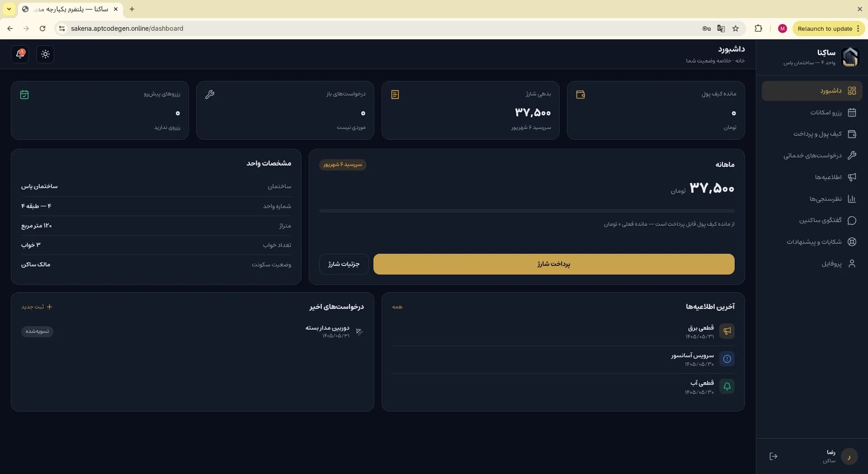Image resolution: width=868 pixels, height=474 pixels.
Task: Click the chat bubble icon beside گفتگوی ساکنین
Action: coord(852,220)
